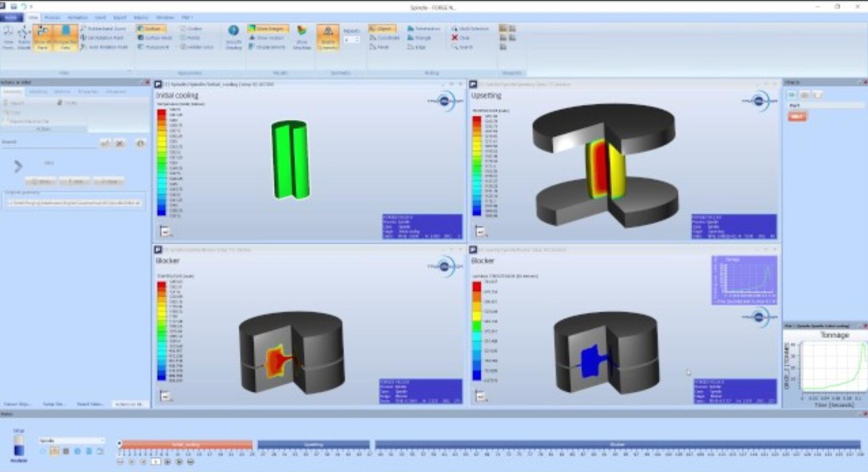868x472 pixels.
Task: Expand the right chevron arrow
Action: click(18, 166)
